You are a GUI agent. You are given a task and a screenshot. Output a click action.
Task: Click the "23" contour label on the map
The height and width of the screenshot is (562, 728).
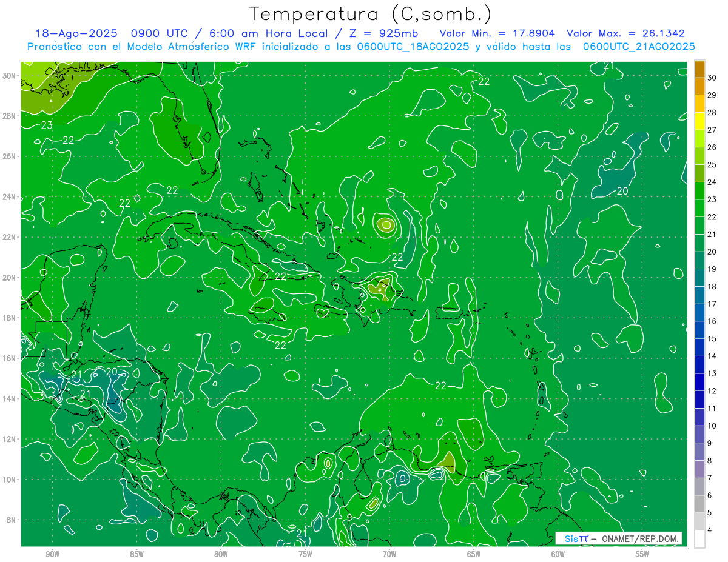[x=47, y=125]
